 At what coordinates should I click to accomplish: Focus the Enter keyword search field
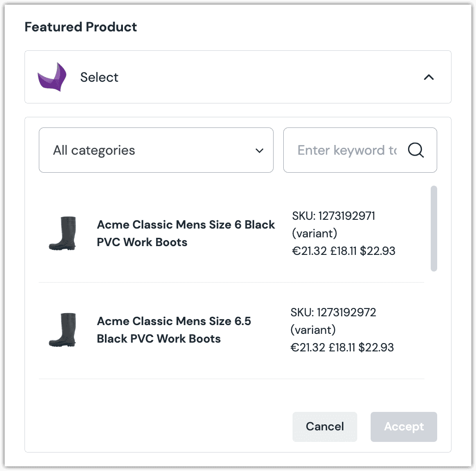tap(347, 150)
